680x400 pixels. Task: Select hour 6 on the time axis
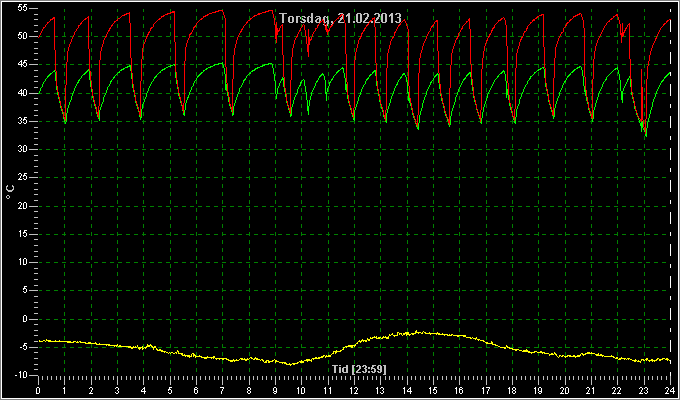(196, 390)
